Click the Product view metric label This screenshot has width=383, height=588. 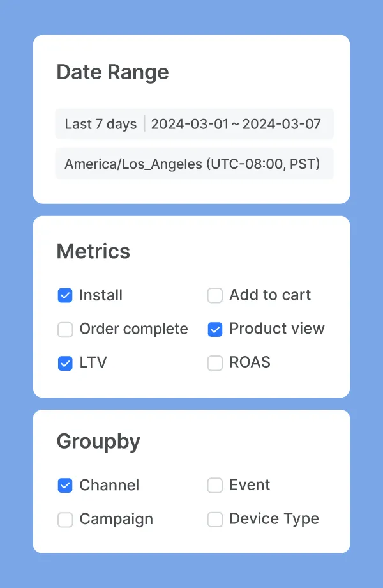277,329
